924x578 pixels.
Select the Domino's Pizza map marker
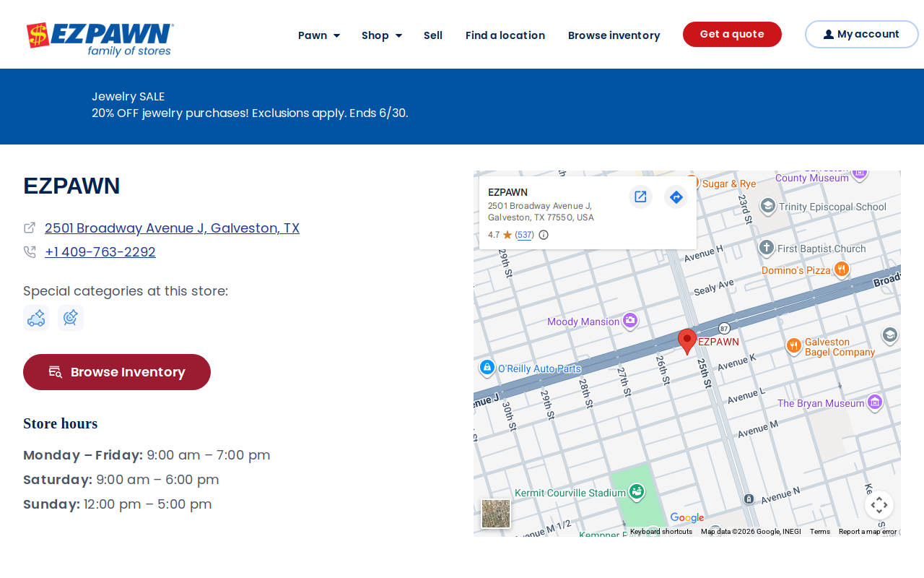(841, 269)
